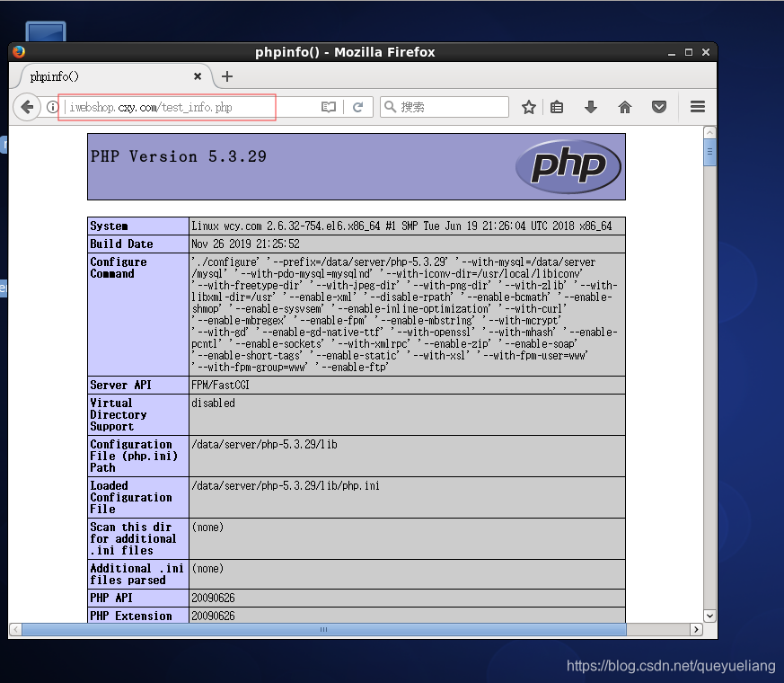The height and width of the screenshot is (683, 784).
Task: Go to the Firefox home page
Action: point(625,107)
